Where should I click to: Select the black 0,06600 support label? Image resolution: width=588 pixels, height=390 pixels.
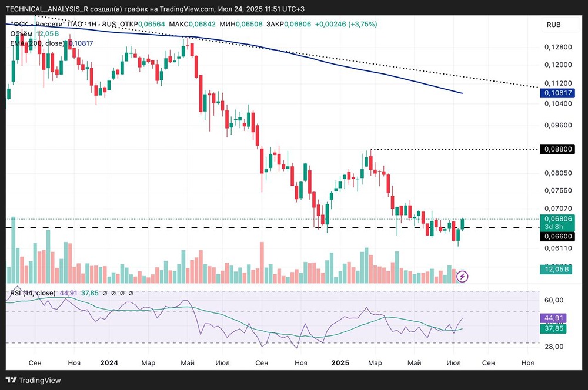pos(557,236)
